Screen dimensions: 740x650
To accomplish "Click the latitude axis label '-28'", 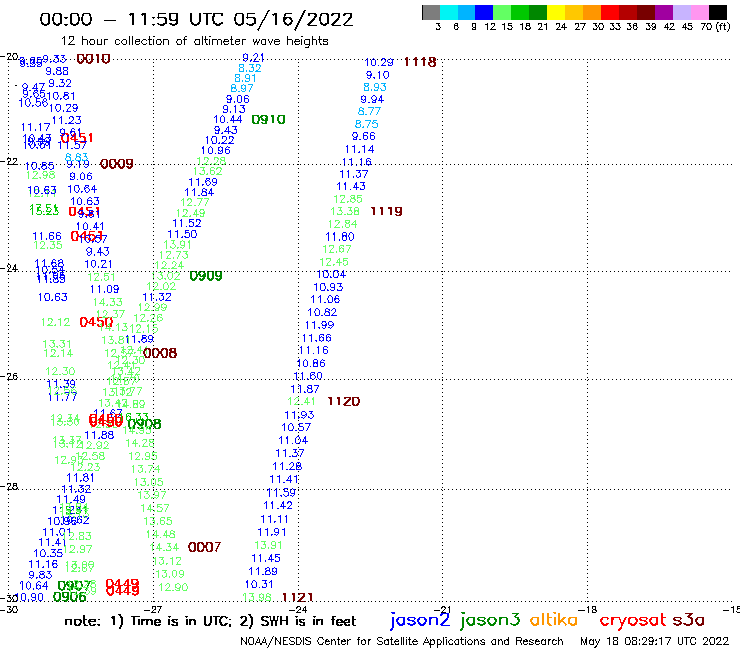I will point(9,487).
